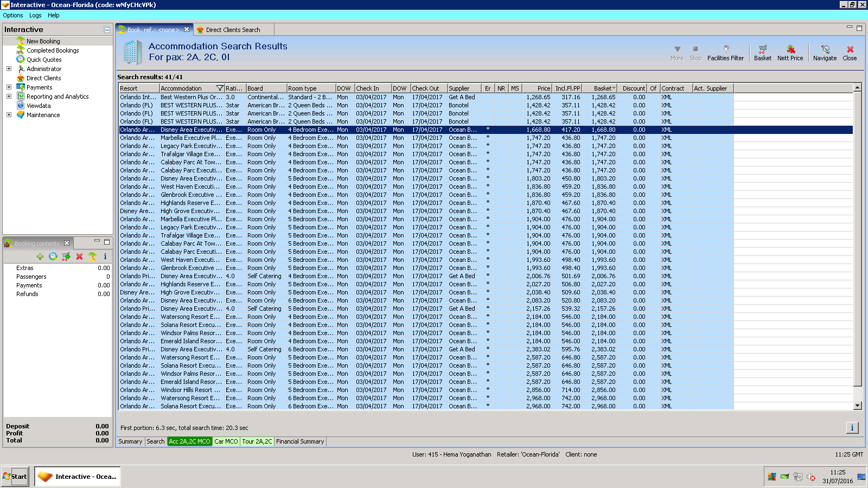Click the Accommodation column filter icon
The height and width of the screenshot is (488, 868).
point(220,88)
